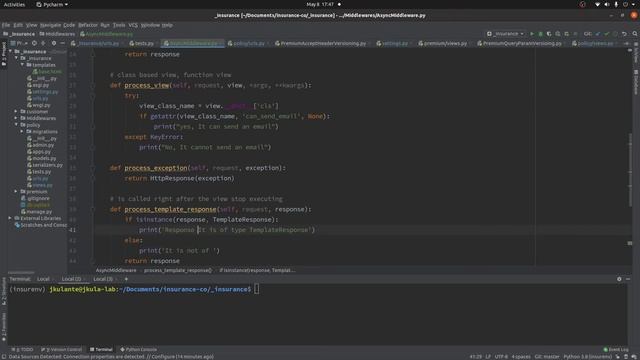Open the File menu
Image resolution: width=640 pixels, height=360 pixels.
pos(6,25)
